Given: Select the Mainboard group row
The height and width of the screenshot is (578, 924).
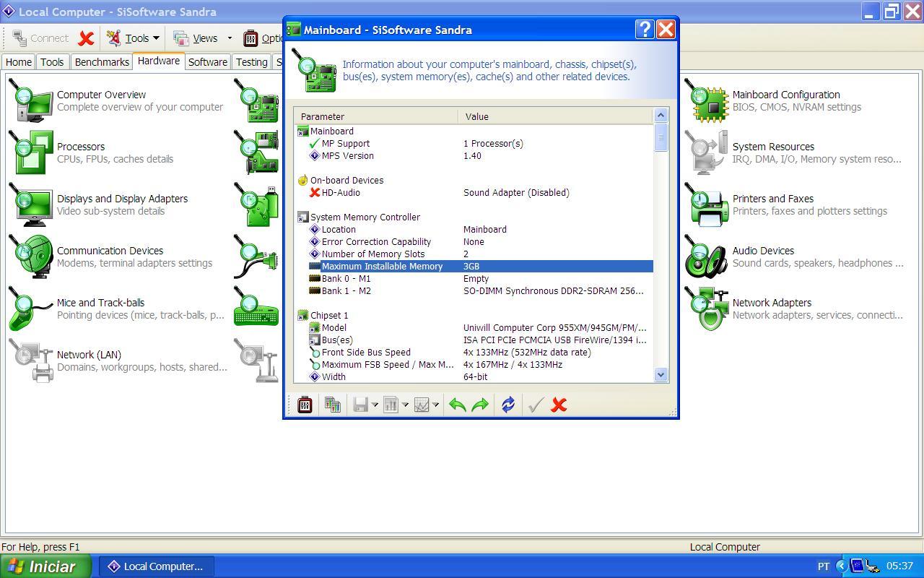Looking at the screenshot, I should point(474,131).
